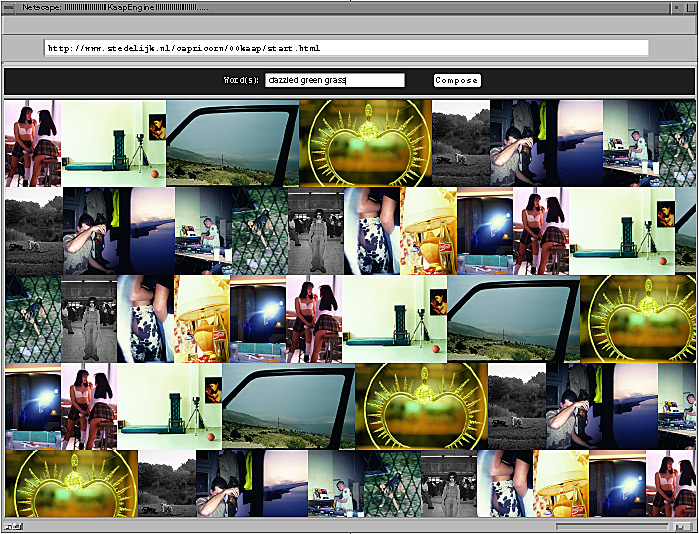This screenshot has height=534, width=699.
Task: Click the URL address field showing stedelijk.nl
Action: (346, 48)
